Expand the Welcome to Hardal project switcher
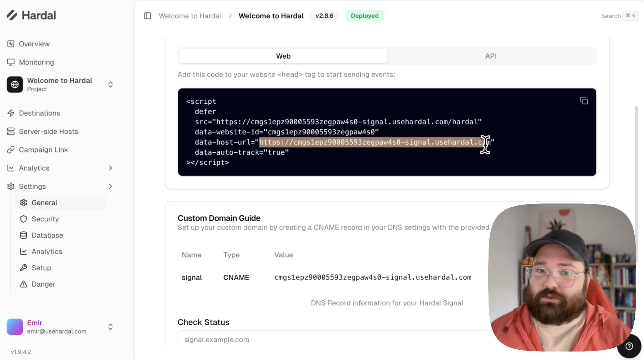 pos(110,85)
